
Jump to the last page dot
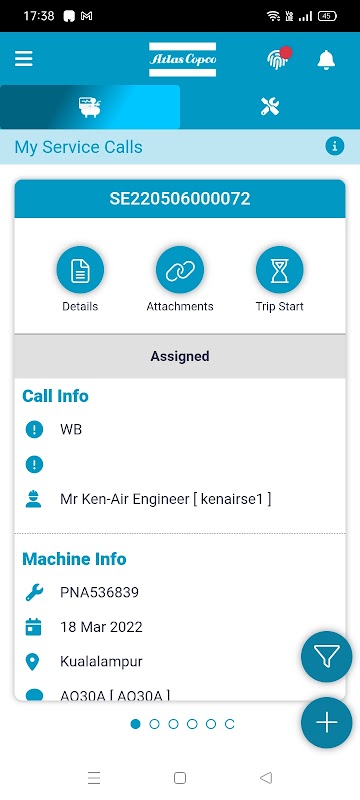coord(229,724)
